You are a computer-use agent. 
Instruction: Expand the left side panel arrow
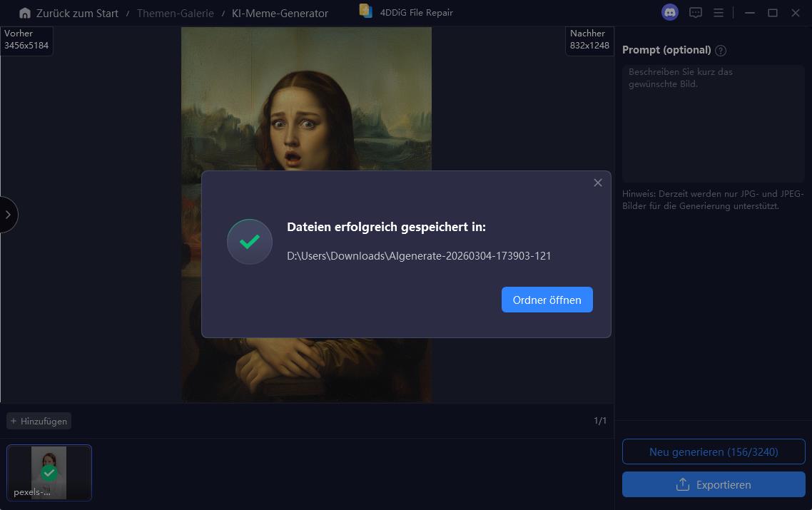pos(8,215)
